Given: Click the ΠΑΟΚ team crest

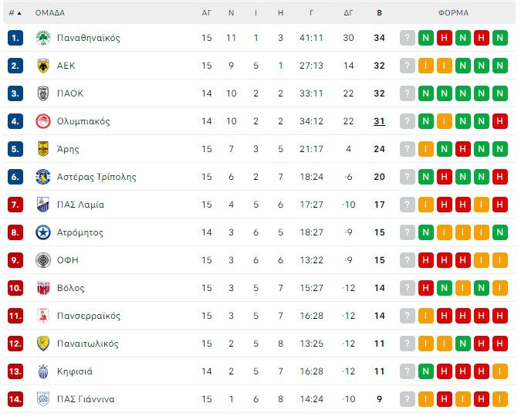Looking at the screenshot, I should (x=43, y=93).
